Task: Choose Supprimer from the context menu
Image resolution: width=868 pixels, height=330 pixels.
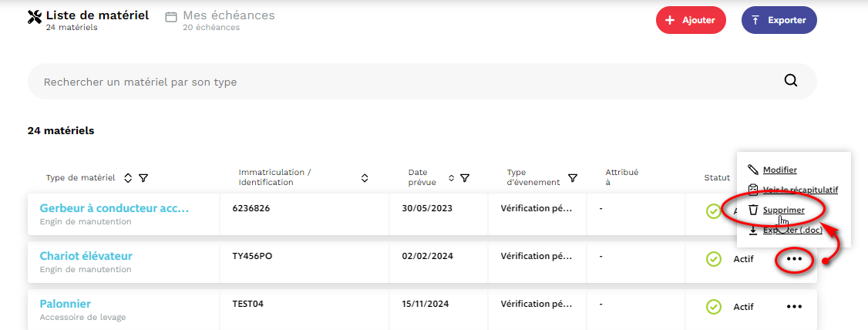Action: [x=783, y=210]
